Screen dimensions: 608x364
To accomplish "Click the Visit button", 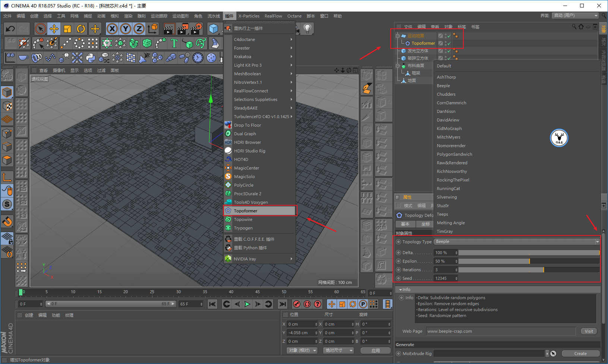I will click(x=589, y=331).
